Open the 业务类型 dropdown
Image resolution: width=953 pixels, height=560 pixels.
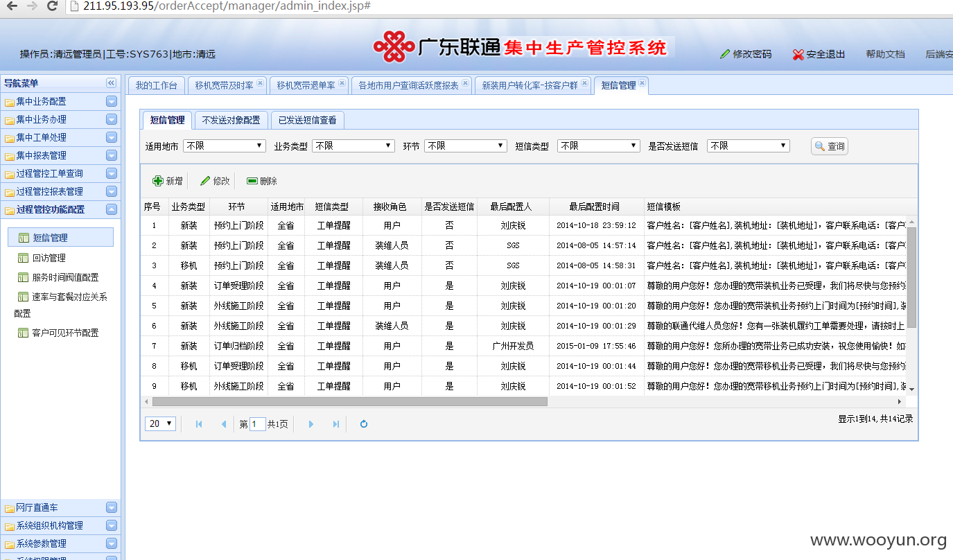tap(353, 146)
